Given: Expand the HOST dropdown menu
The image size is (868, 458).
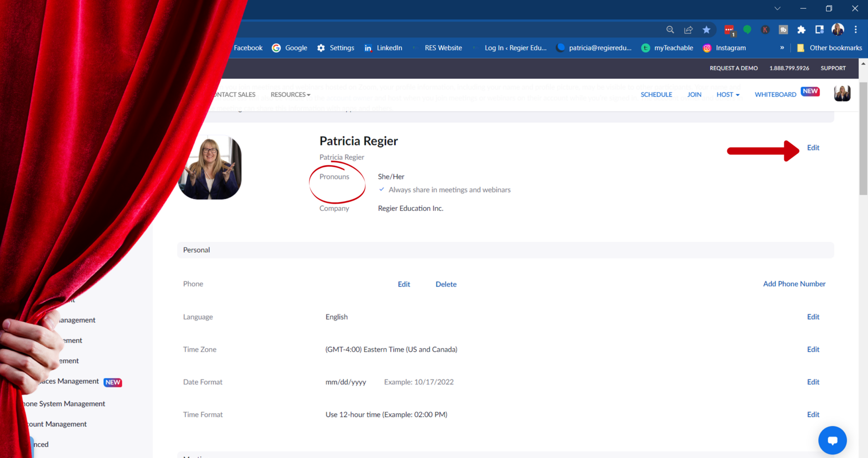Looking at the screenshot, I should point(728,94).
